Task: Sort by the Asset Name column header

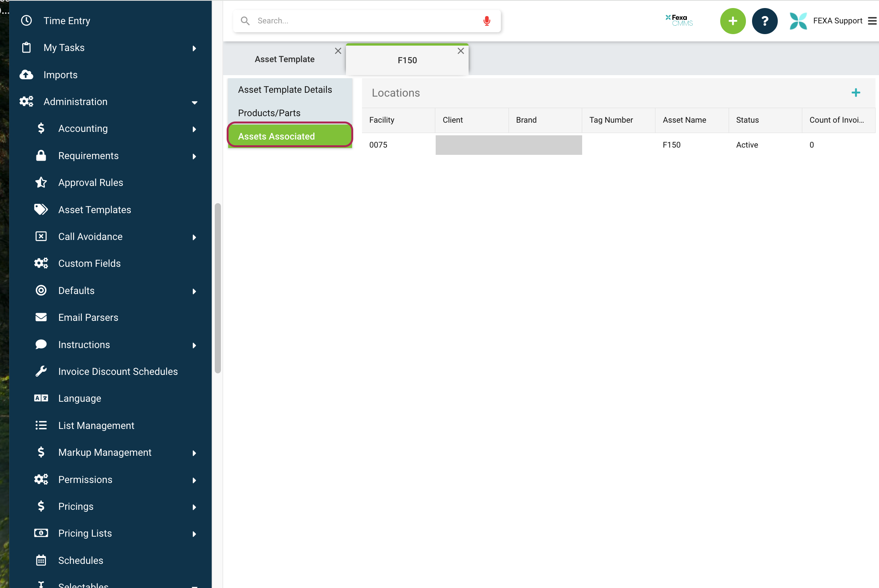Action: (692, 120)
